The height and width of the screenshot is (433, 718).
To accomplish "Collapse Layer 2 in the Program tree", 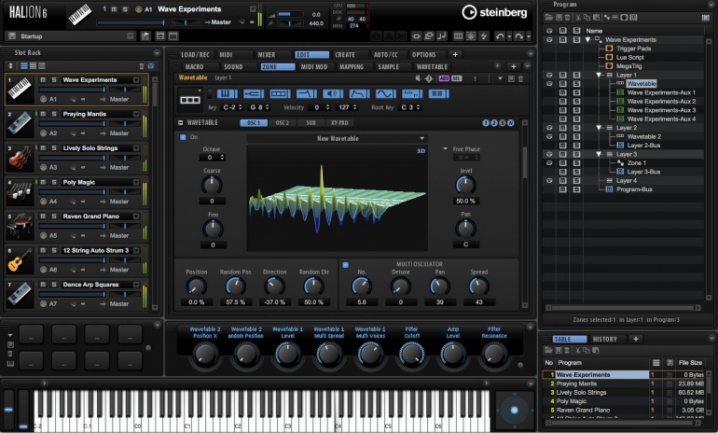I will click(x=598, y=128).
